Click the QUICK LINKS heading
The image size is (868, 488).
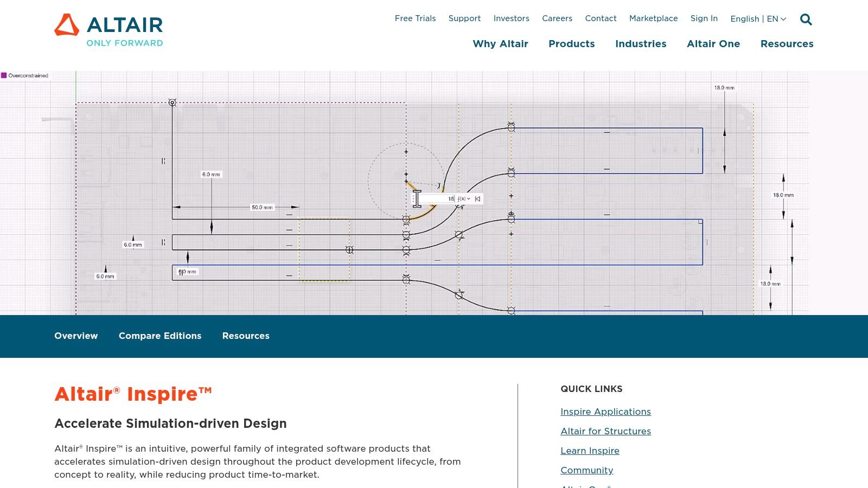(591, 389)
